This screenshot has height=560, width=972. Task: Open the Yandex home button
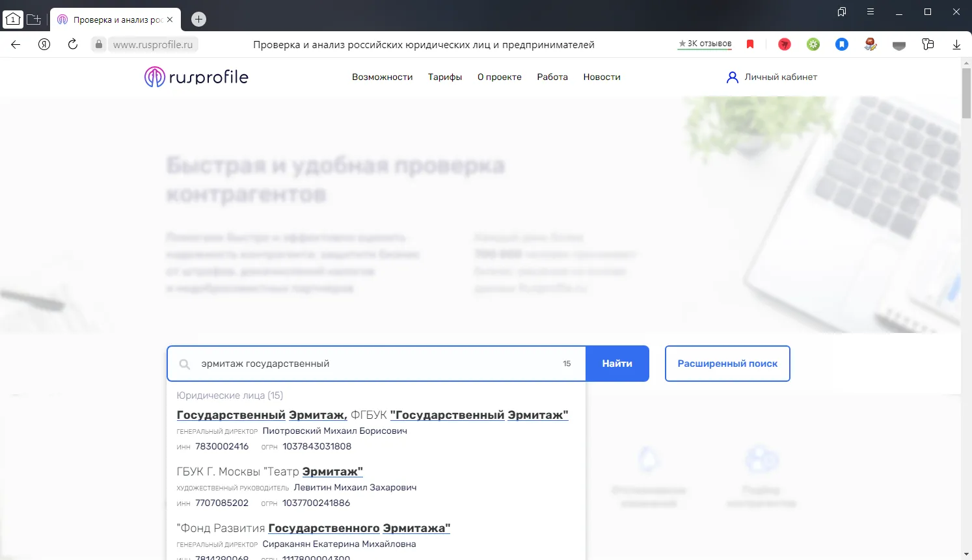[44, 44]
